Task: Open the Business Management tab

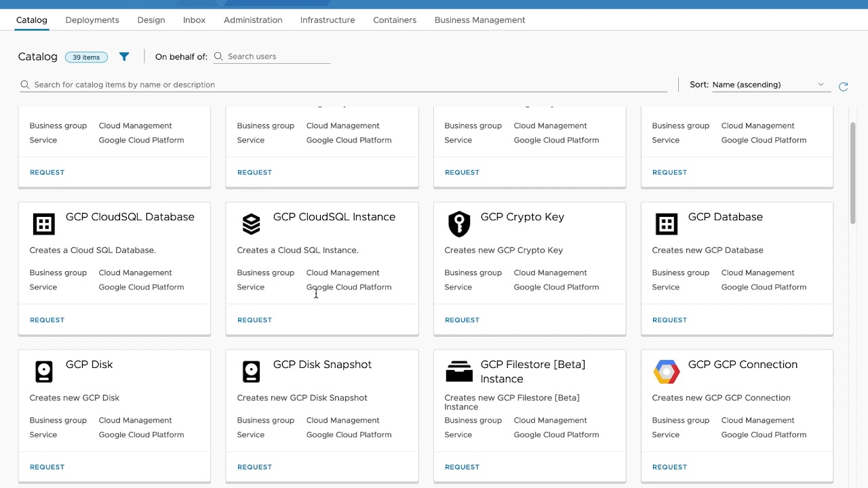Action: [x=480, y=20]
